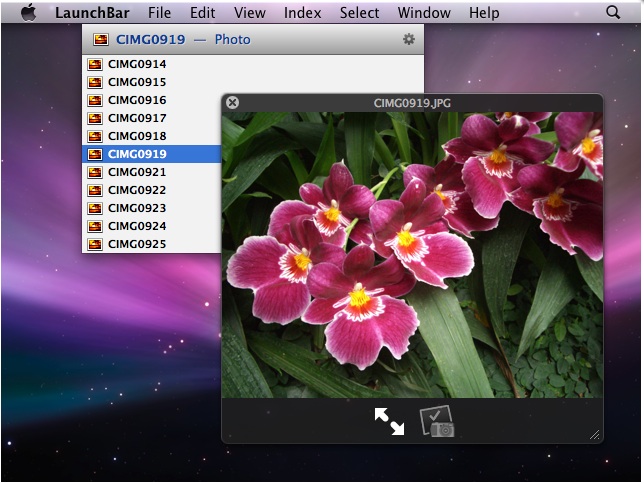This screenshot has height=483, width=644.
Task: Click the fullscreen arrows icon
Action: click(x=390, y=421)
